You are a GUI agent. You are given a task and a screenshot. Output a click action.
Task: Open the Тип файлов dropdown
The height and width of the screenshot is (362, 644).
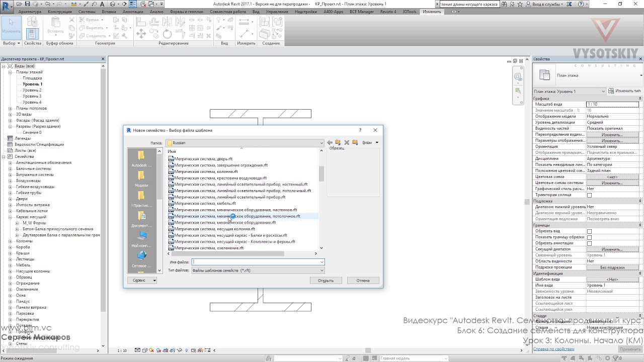click(258, 270)
